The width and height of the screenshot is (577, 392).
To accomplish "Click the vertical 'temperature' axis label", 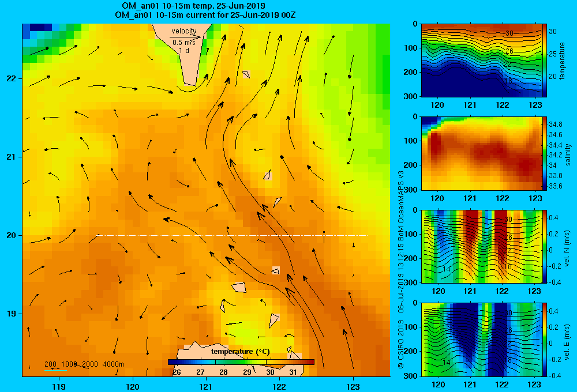I will tap(562, 61).
